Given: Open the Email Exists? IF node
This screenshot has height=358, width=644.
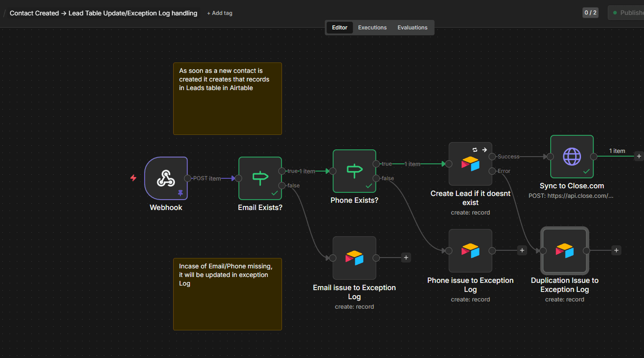Looking at the screenshot, I should (x=260, y=178).
